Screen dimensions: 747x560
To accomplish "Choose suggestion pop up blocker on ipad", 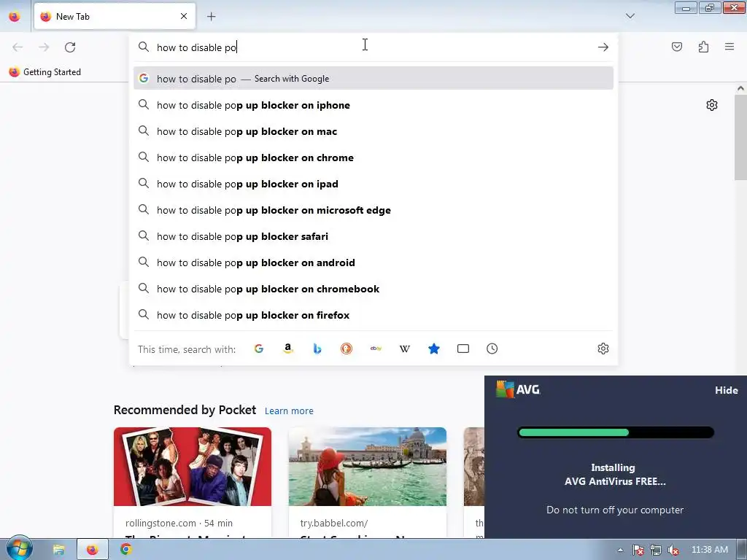I will click(373, 184).
